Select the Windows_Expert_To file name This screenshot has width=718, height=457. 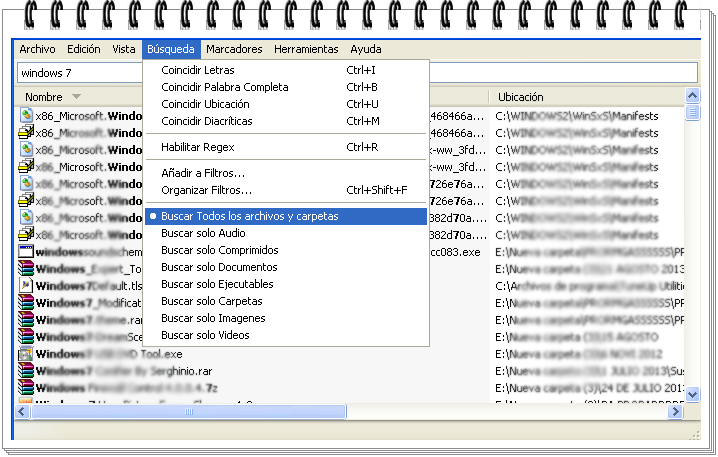[x=89, y=269]
